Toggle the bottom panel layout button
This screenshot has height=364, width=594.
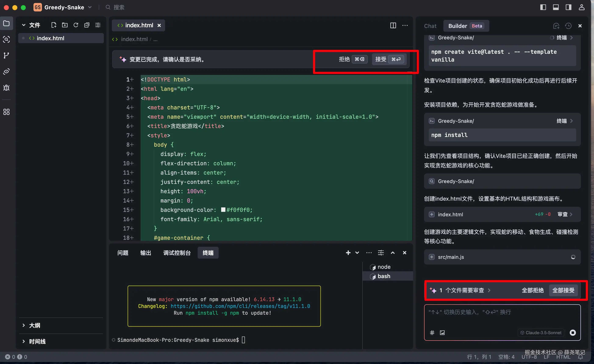556,7
